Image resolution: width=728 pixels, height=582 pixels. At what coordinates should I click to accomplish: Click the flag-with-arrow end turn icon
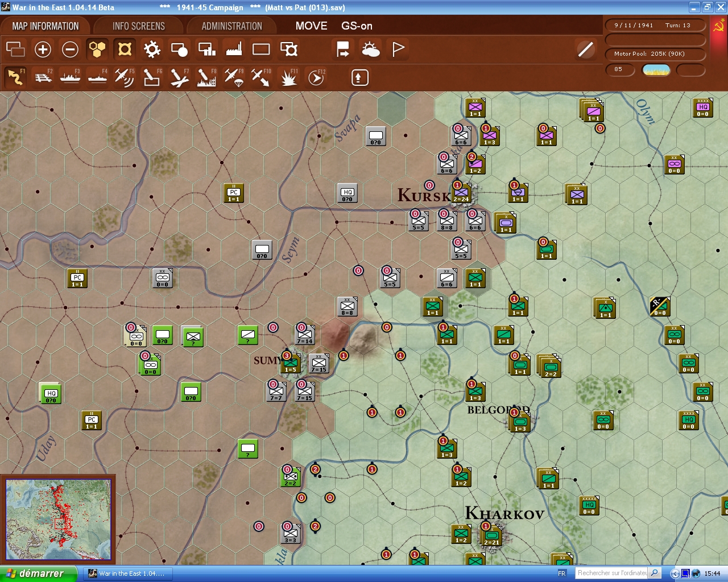pos(343,49)
